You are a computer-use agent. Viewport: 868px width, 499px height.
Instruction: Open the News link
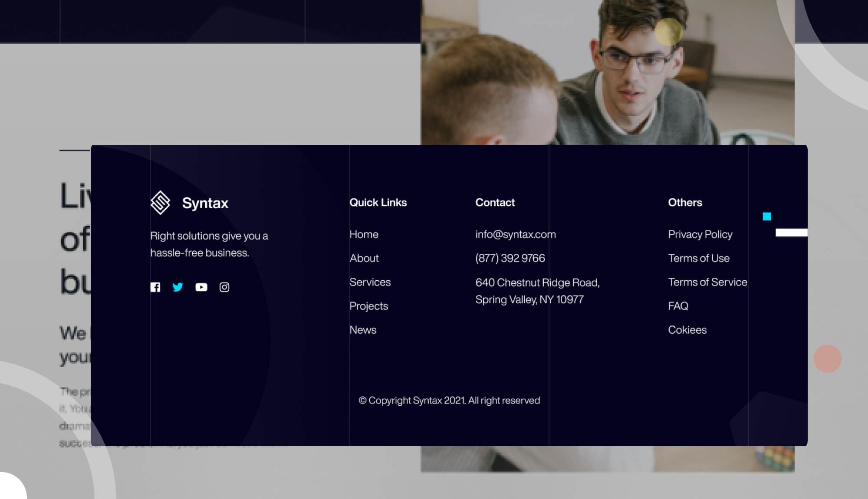(363, 330)
